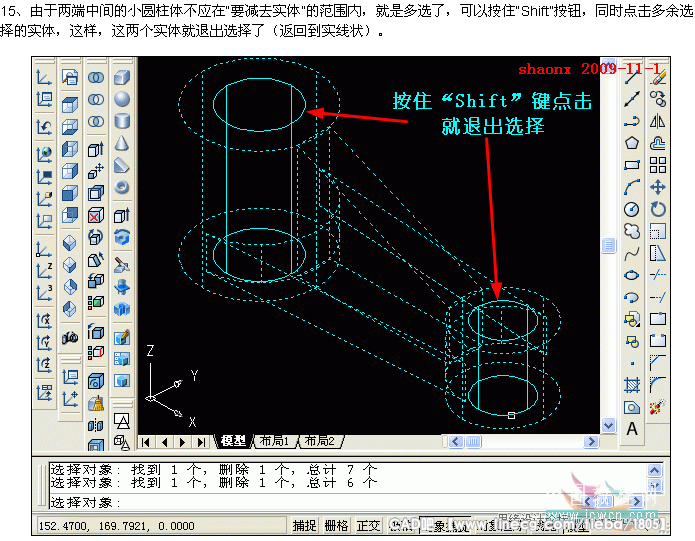This screenshot has height=541, width=695.
Task: Select the Spline draw tool
Action: coord(632,253)
